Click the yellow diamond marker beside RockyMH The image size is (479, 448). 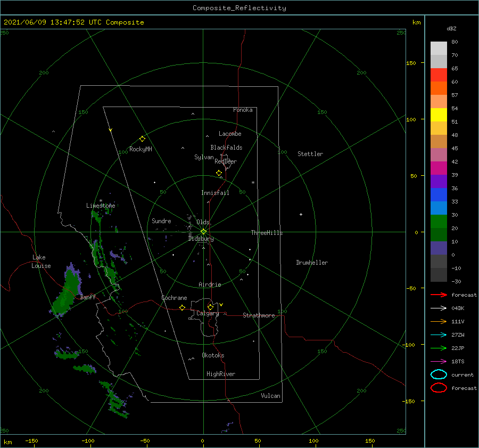pyautogui.click(x=142, y=139)
